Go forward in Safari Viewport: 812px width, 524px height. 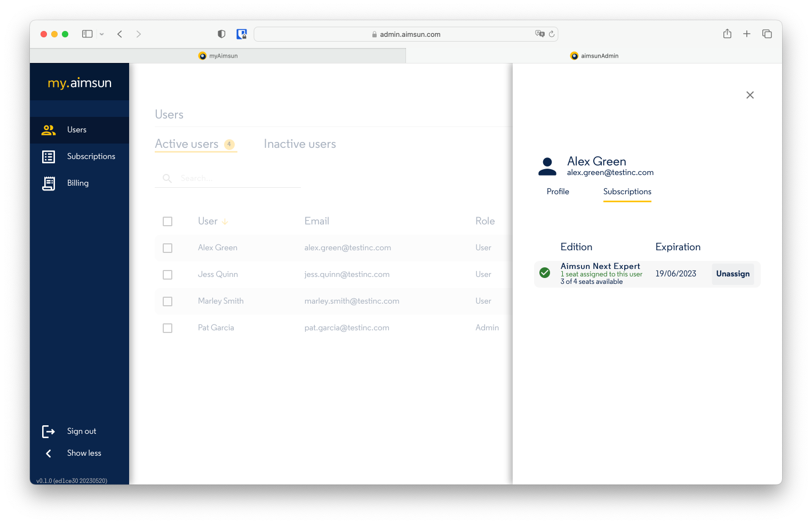(x=139, y=34)
